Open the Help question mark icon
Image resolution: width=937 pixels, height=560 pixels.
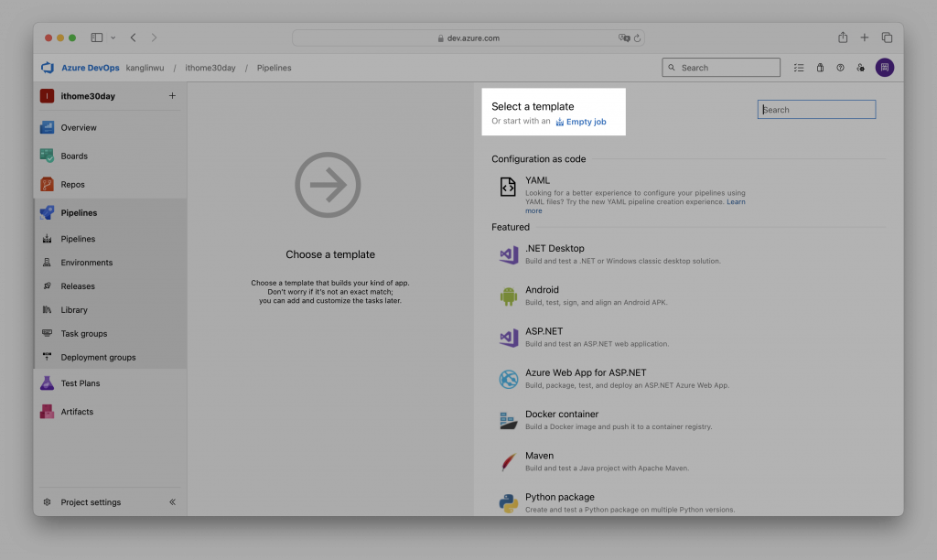click(840, 68)
